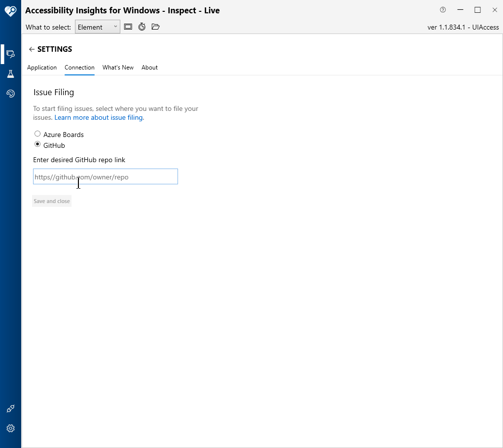The height and width of the screenshot is (448, 503).
Task: Minimize the Accessibility Insights window
Action: pos(460,10)
